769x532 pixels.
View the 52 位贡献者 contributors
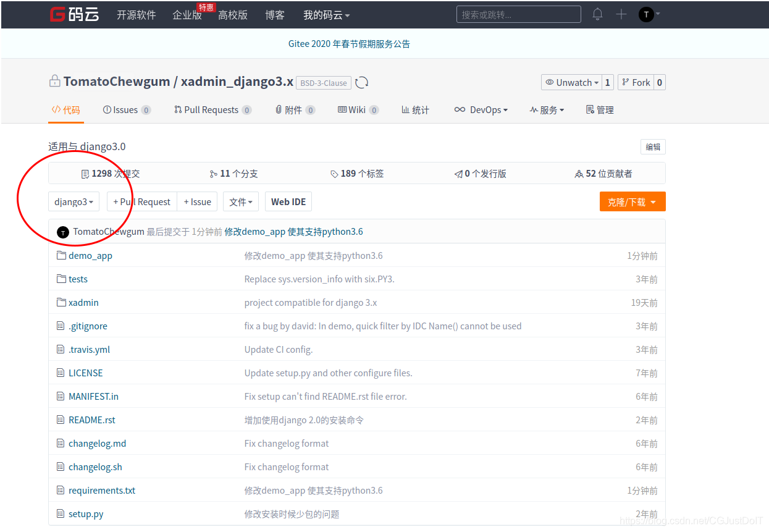603,174
